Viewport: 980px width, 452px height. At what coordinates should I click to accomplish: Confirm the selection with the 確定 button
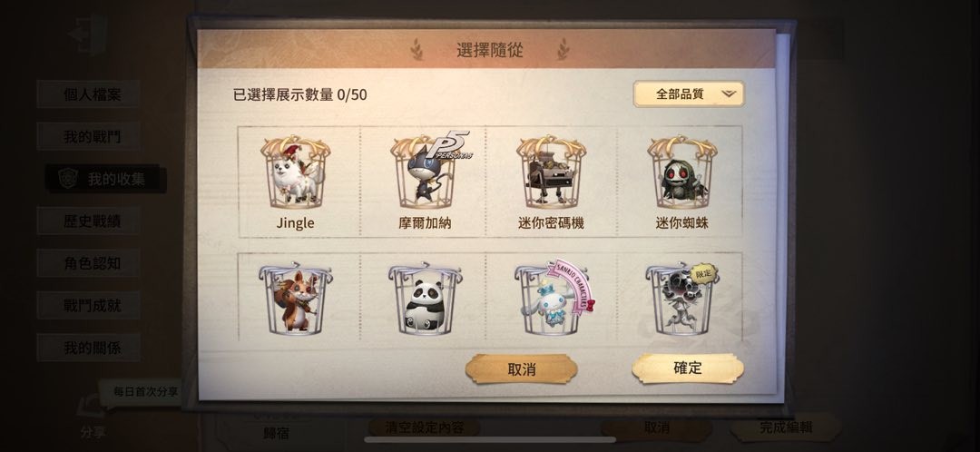(x=688, y=368)
